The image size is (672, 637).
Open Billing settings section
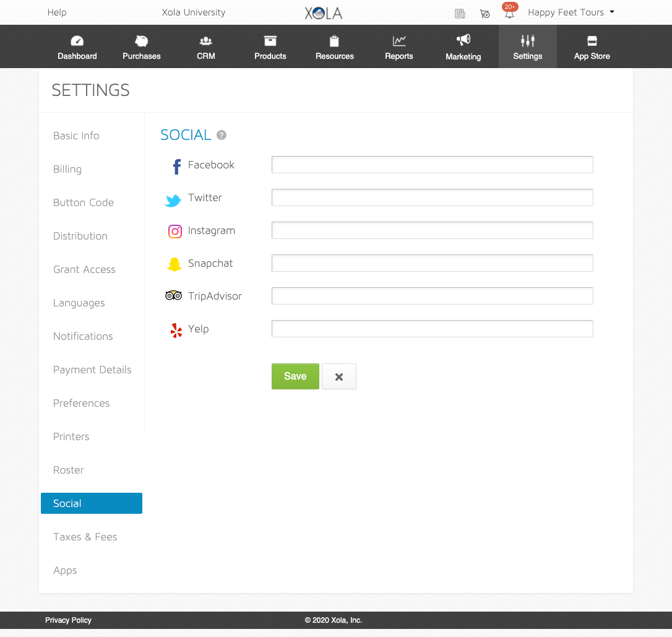pyautogui.click(x=67, y=170)
